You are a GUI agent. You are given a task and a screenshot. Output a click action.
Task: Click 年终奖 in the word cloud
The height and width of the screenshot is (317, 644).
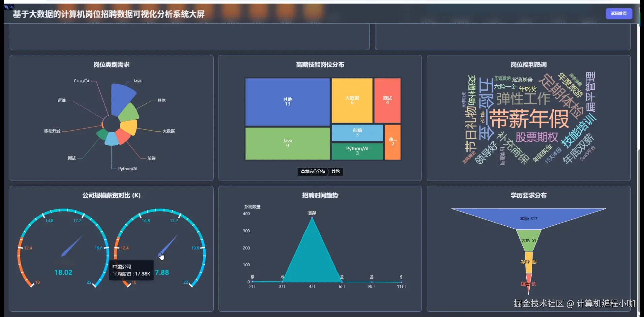tap(528, 89)
